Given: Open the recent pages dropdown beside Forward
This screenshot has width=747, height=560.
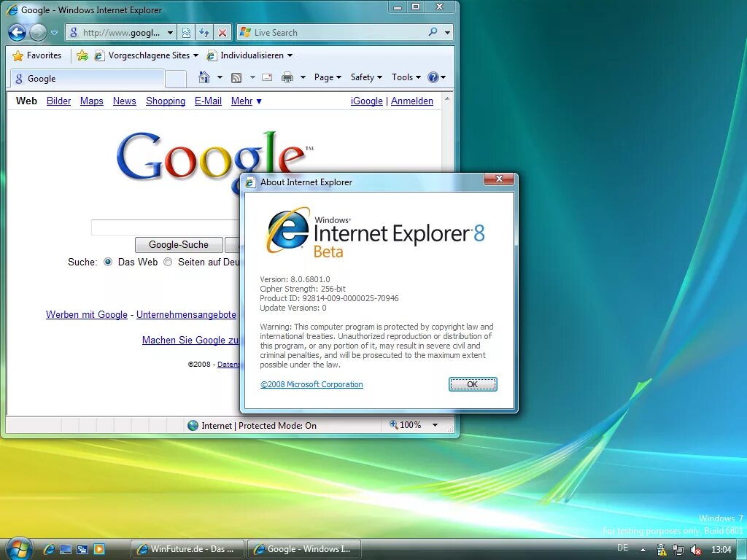Looking at the screenshot, I should (54, 33).
